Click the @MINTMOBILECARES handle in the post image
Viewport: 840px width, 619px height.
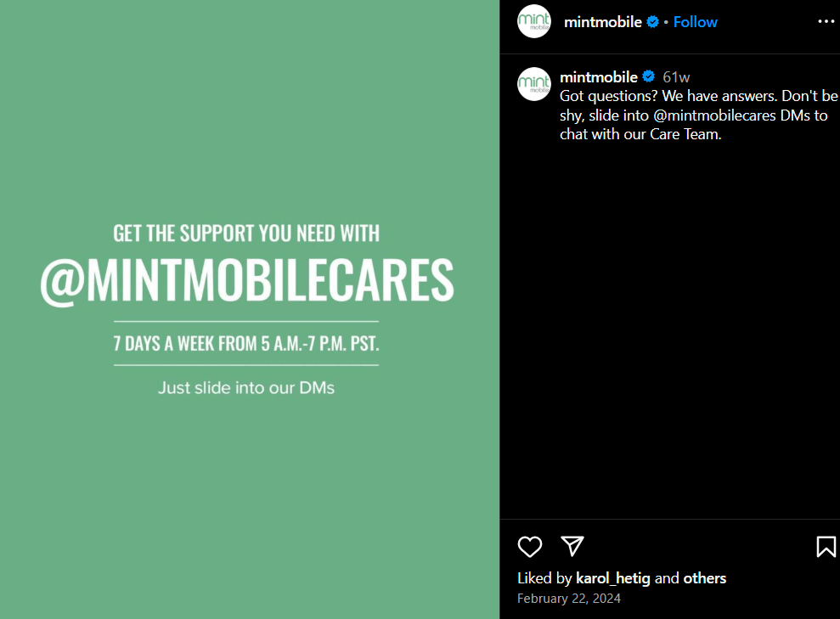(246, 280)
